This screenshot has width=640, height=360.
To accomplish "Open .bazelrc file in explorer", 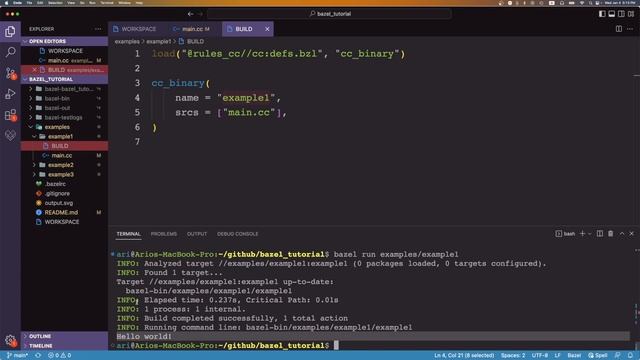I will 64,184.
